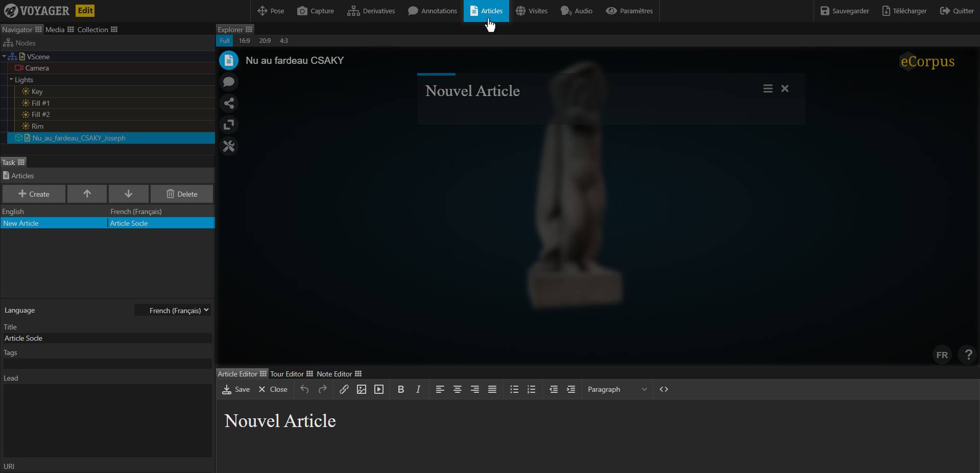Insert media video into the article
Image resolution: width=980 pixels, height=473 pixels.
pos(379,389)
